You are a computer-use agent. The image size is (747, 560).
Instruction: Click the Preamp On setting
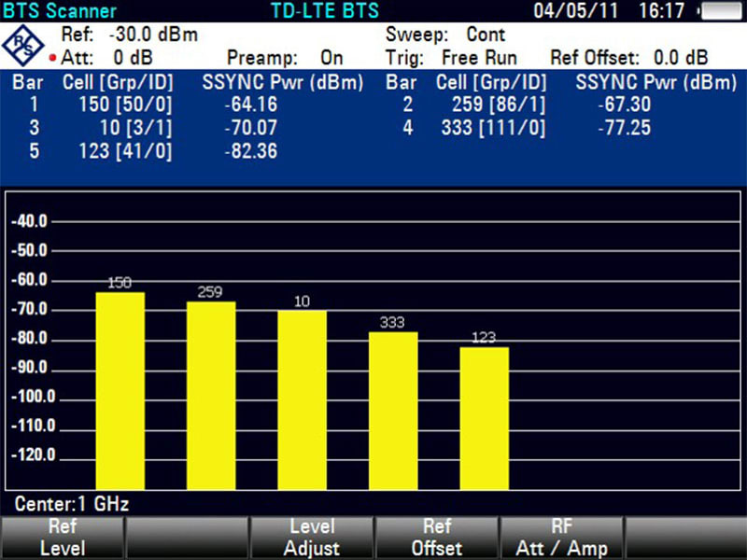pos(285,58)
